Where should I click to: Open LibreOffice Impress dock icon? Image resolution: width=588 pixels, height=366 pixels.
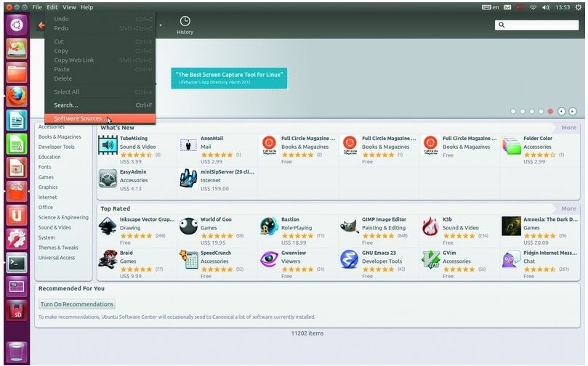click(x=17, y=168)
